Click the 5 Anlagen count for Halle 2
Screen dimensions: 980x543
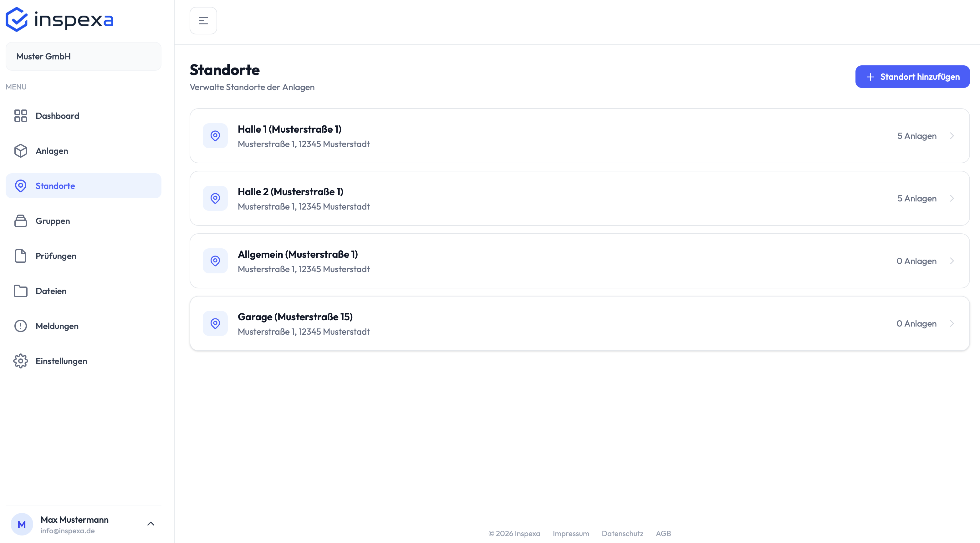pos(917,198)
